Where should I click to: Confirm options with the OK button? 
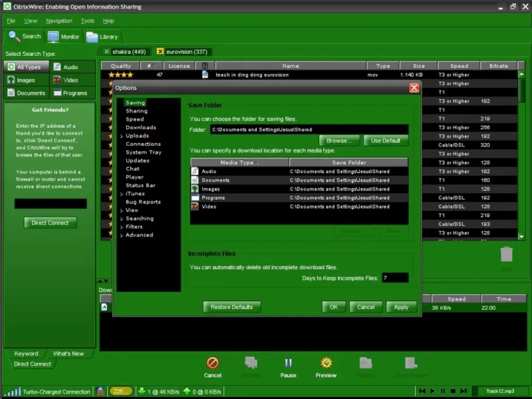334,307
